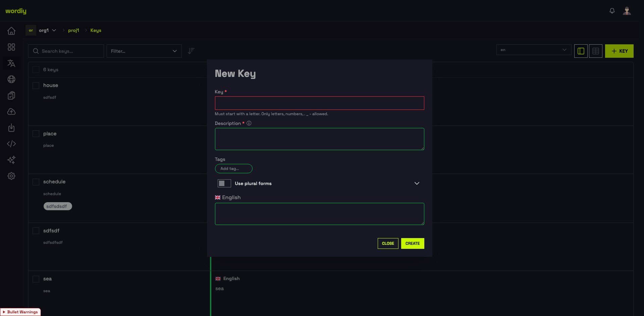
Task: Click the Description info icon
Action: pos(249,123)
